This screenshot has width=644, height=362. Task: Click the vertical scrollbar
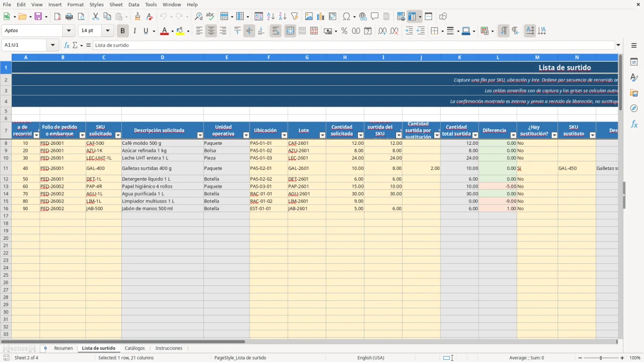coord(621,196)
